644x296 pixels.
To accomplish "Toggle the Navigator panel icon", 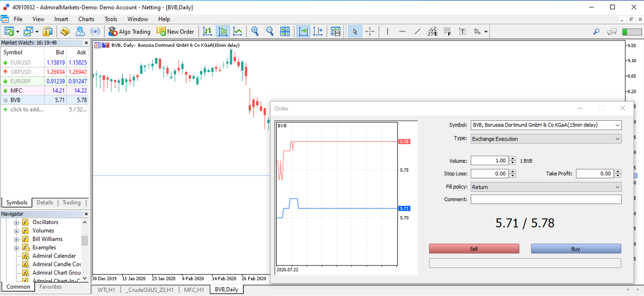I will point(80,32).
